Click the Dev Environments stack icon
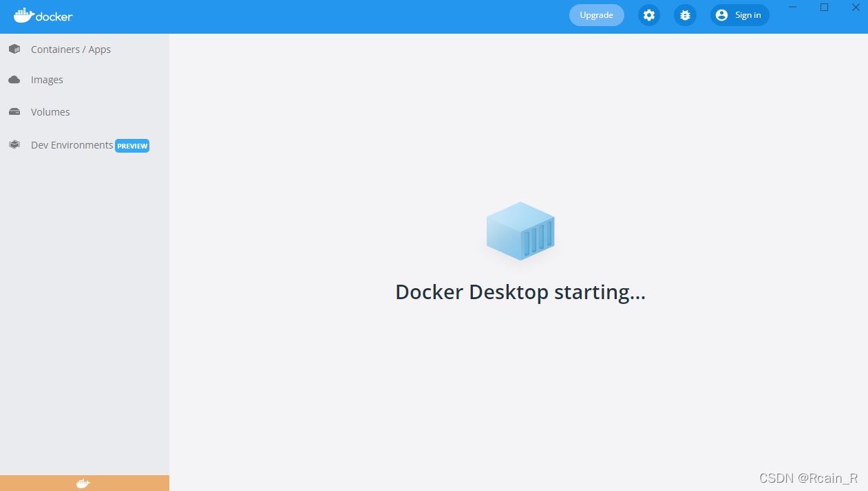Viewport: 868px width, 491px height. click(14, 144)
